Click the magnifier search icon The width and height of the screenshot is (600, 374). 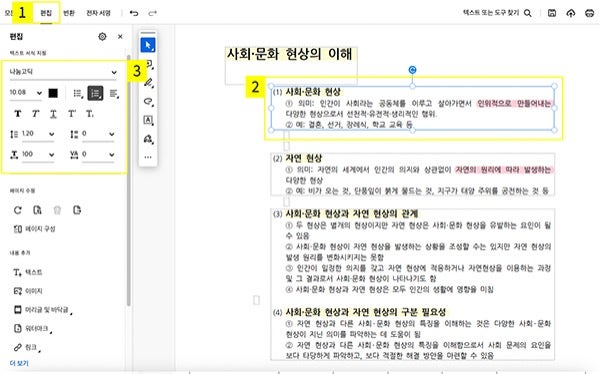pos(528,13)
